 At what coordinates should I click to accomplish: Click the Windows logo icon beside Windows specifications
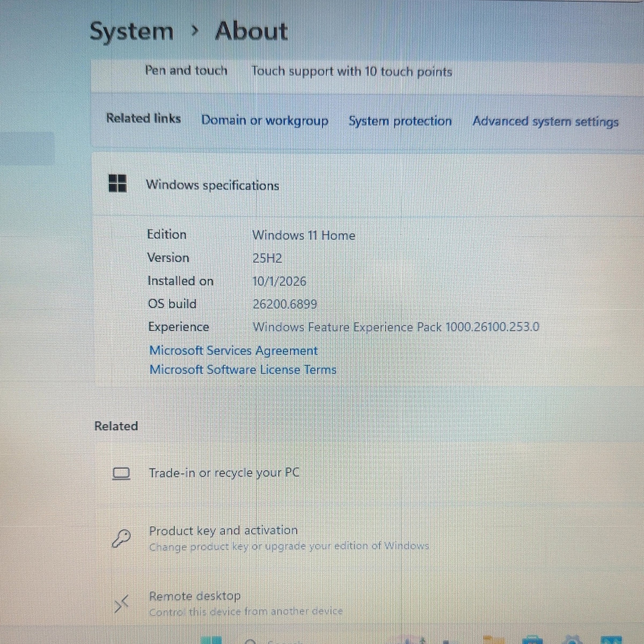(118, 183)
